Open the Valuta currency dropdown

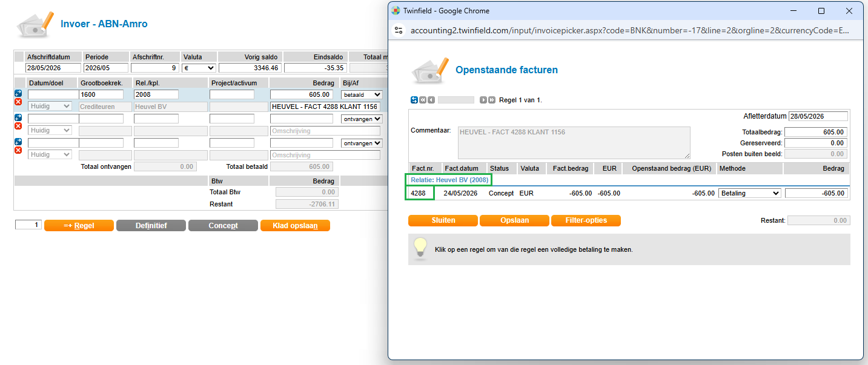tap(199, 68)
